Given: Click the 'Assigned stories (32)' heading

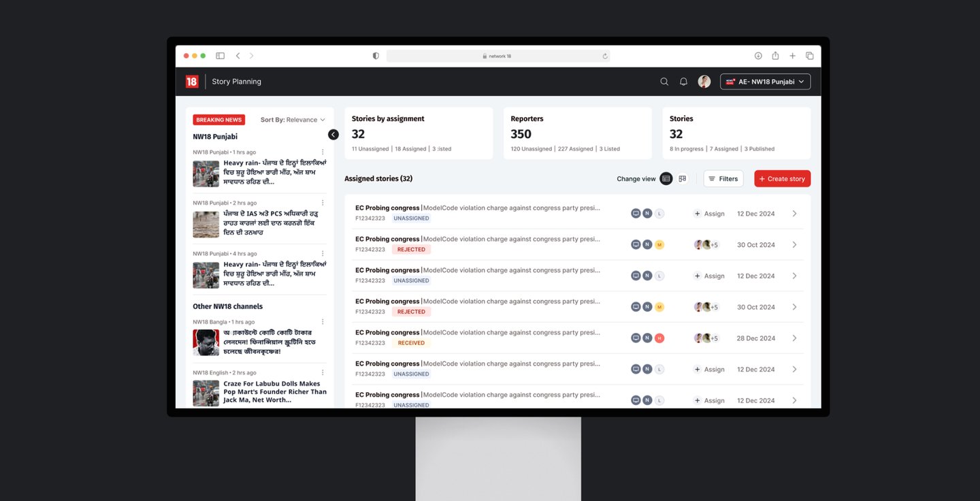Looking at the screenshot, I should [378, 179].
